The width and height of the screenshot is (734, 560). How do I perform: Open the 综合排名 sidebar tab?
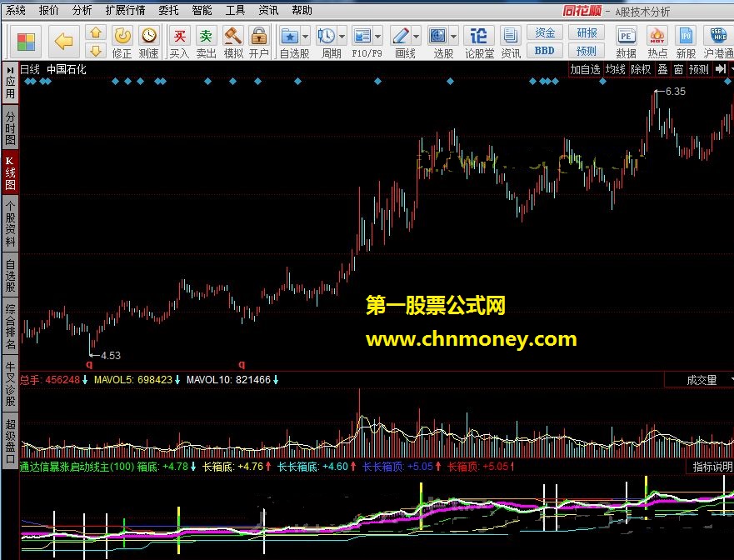tap(10, 327)
